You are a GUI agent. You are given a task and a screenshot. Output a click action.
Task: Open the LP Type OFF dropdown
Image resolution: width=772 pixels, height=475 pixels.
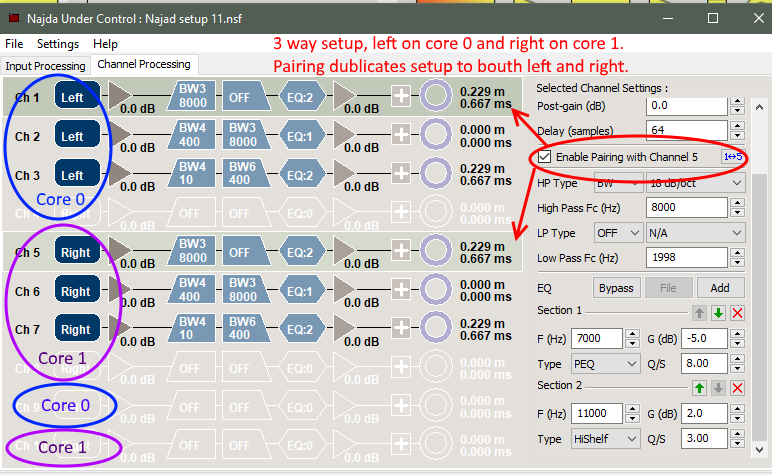click(618, 233)
